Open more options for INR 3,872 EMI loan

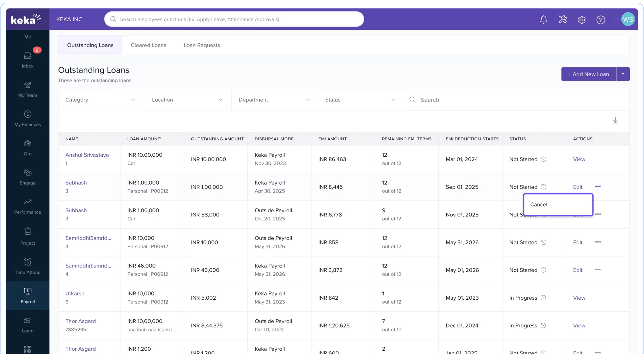tap(598, 270)
